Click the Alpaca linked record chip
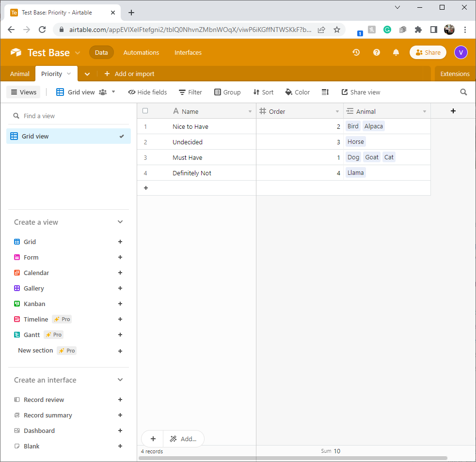 point(373,126)
